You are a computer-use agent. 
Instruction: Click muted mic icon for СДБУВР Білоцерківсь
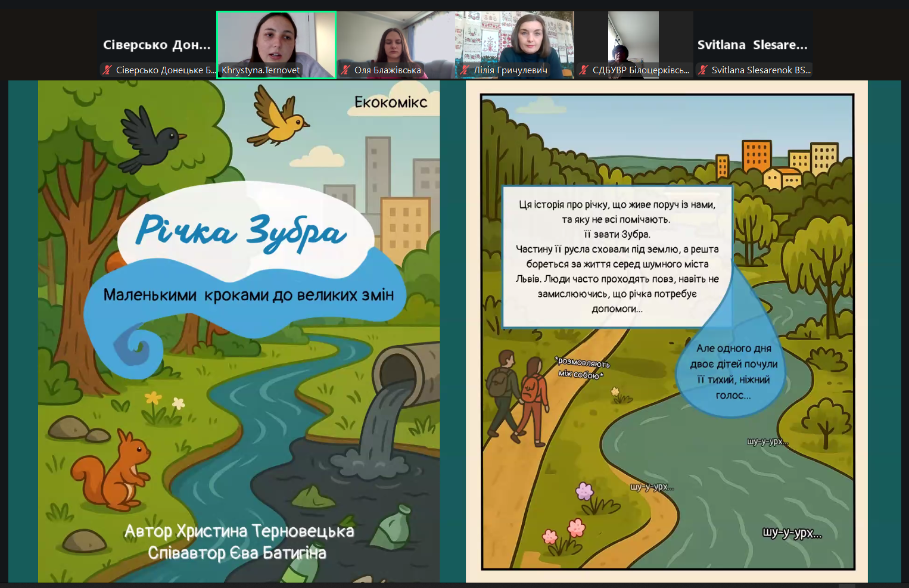click(x=584, y=70)
